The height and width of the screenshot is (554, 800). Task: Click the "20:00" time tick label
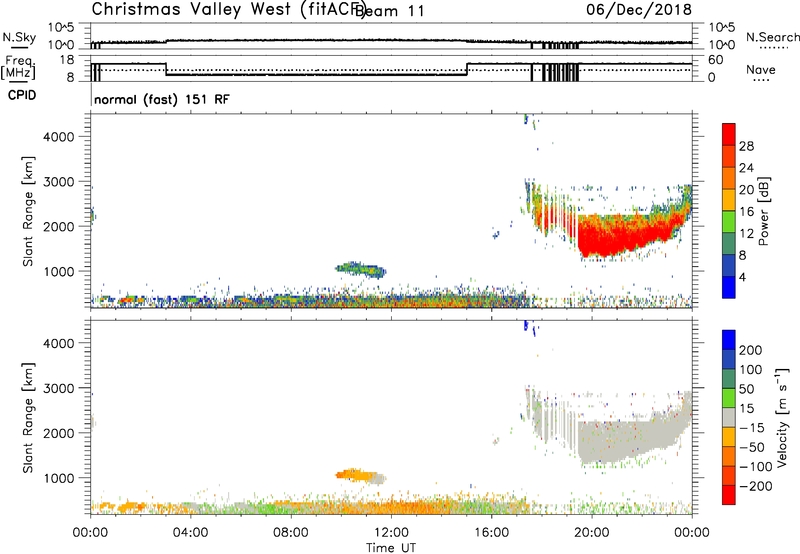coord(591,533)
